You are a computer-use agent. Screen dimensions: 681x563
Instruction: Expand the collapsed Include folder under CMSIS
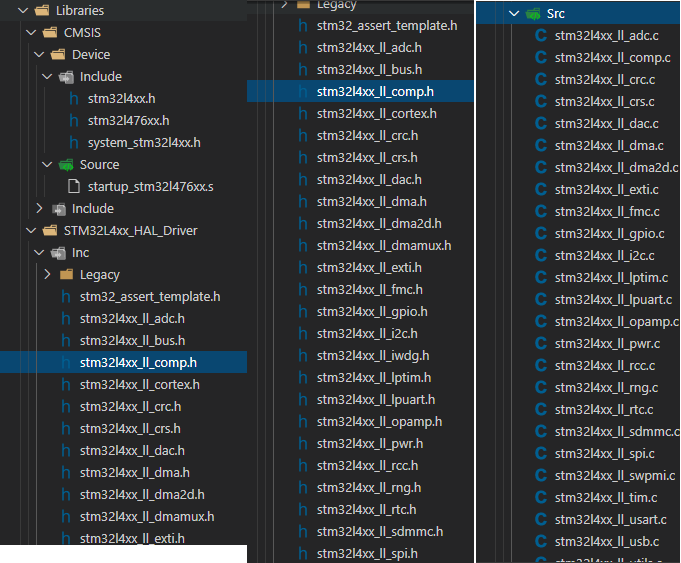click(x=39, y=209)
